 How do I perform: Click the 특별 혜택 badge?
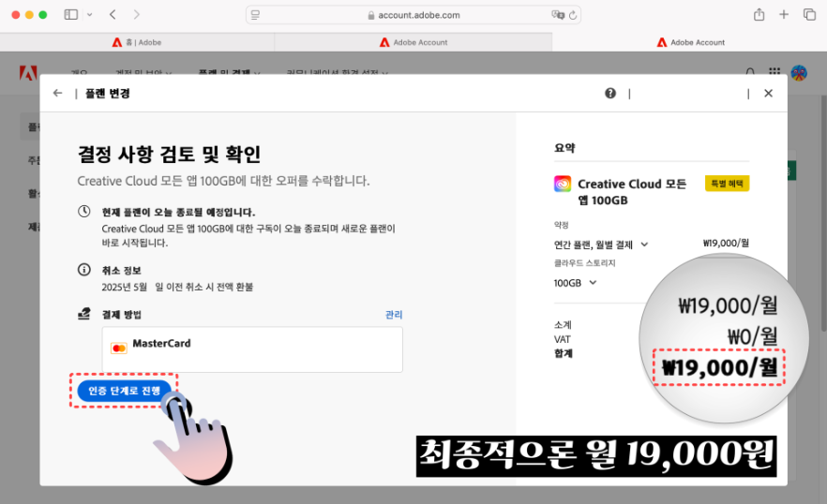click(x=727, y=184)
